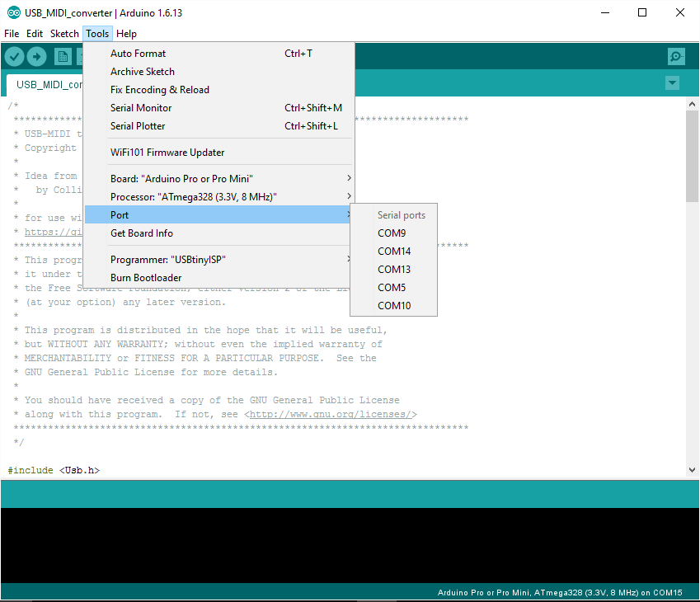
Task: Select serial port COM5
Action: click(394, 288)
